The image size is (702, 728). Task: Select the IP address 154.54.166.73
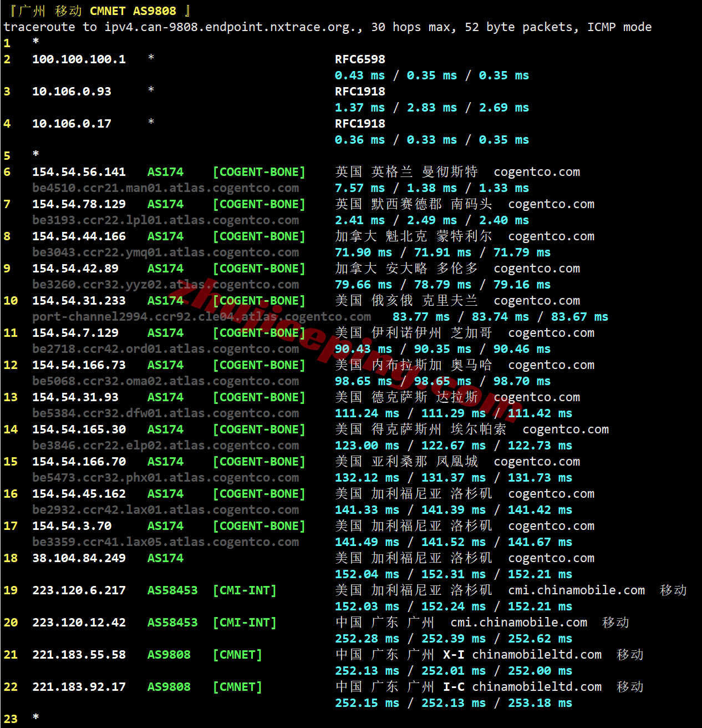(x=79, y=365)
